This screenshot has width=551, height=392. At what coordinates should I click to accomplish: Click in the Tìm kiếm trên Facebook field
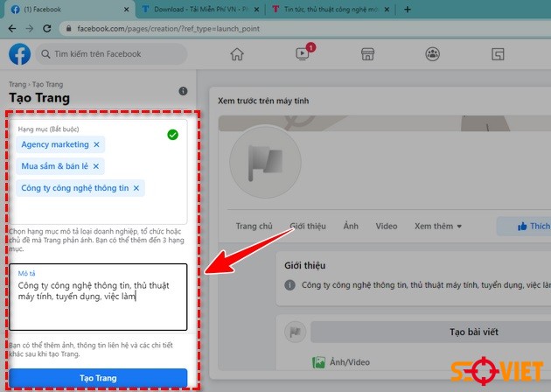tap(111, 54)
